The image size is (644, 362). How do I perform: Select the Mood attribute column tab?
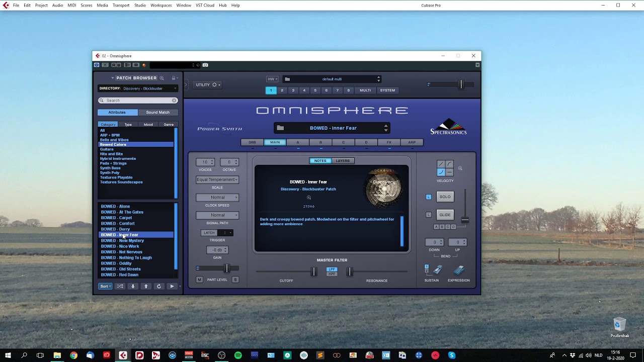point(148,125)
